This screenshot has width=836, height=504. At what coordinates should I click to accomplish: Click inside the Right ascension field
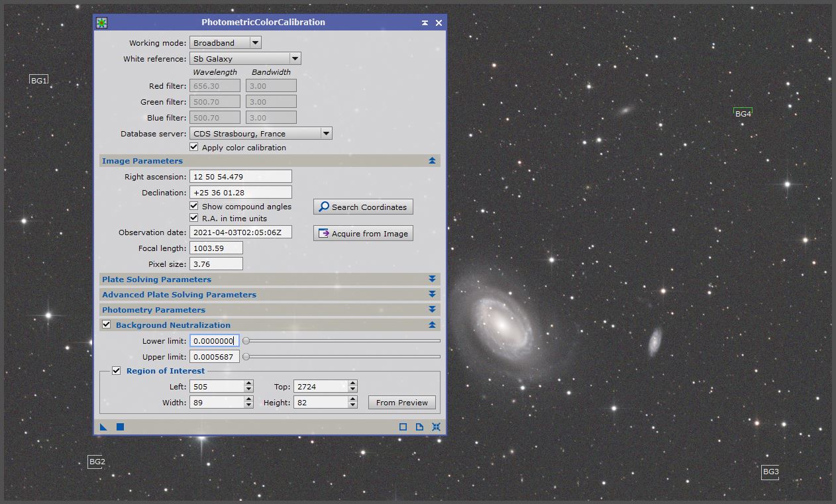(240, 176)
